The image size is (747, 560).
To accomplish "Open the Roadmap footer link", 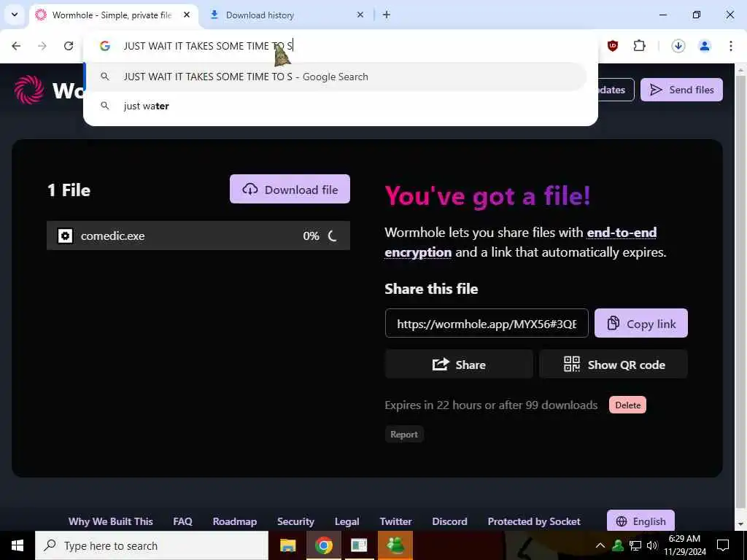I will pos(235,521).
